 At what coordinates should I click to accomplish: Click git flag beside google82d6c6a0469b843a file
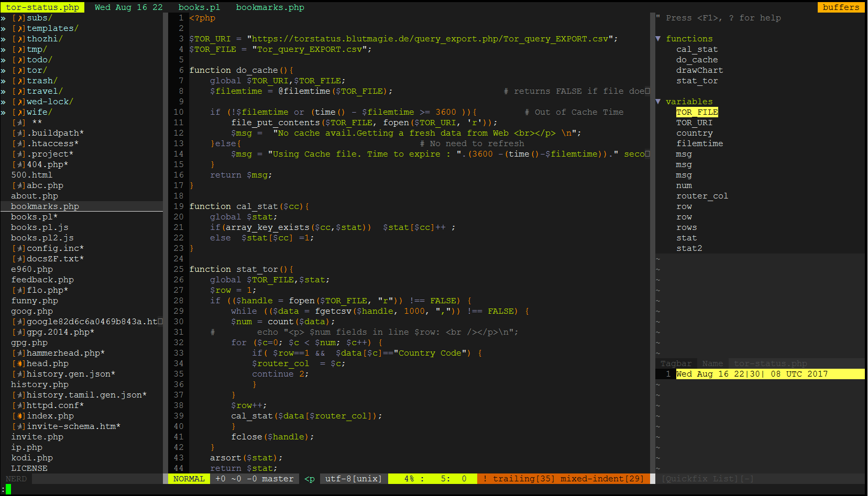coord(19,322)
